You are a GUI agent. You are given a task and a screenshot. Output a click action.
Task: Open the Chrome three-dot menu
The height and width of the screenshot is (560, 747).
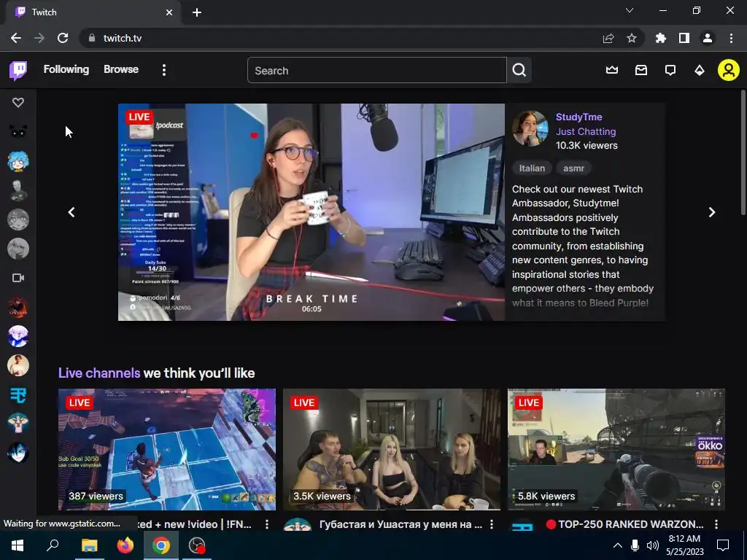point(731,38)
